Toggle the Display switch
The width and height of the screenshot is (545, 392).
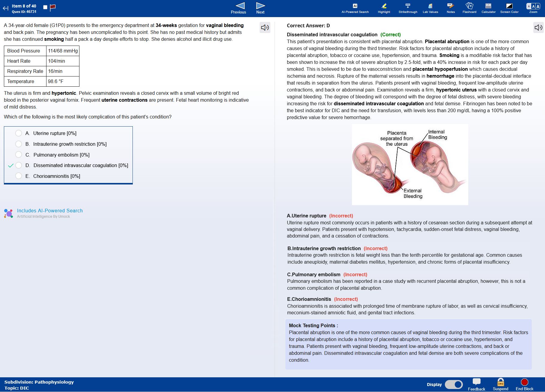coord(454,385)
